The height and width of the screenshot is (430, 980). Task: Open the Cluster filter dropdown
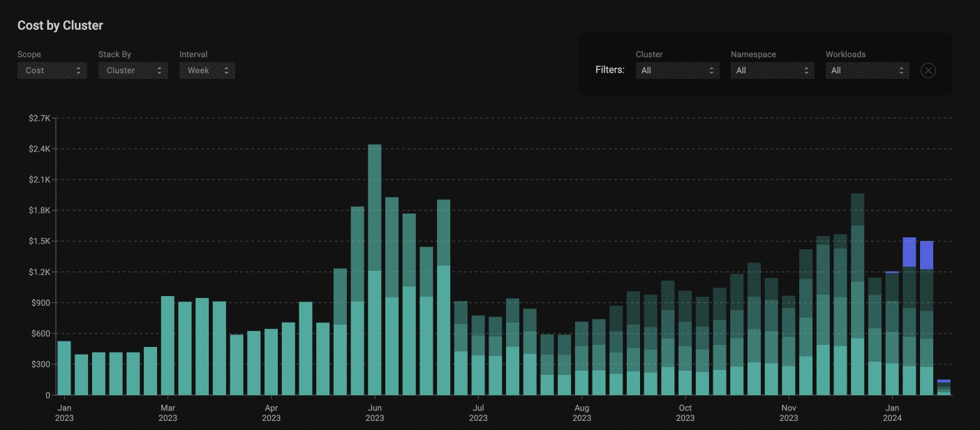pos(676,71)
